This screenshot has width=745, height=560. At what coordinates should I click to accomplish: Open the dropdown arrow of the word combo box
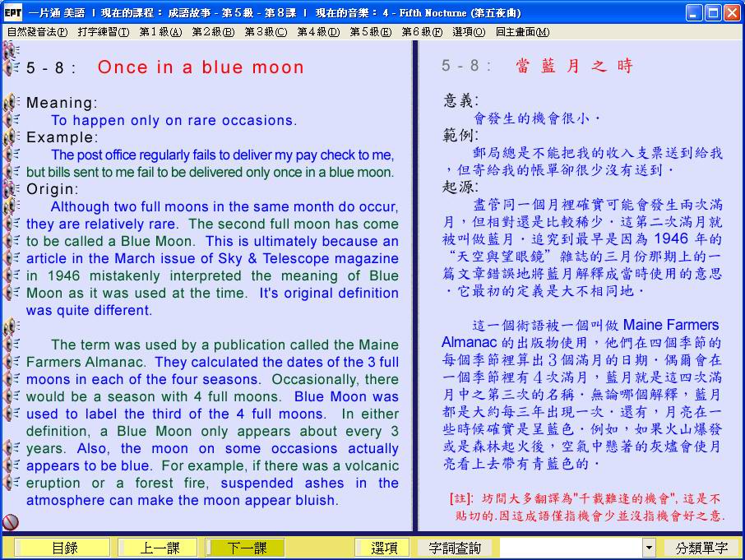(649, 548)
